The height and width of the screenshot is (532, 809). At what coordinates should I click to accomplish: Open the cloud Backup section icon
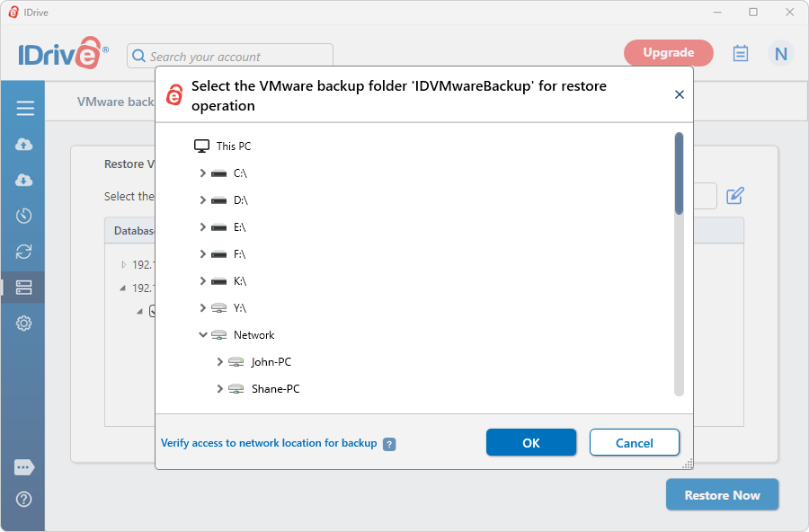pyautogui.click(x=23, y=144)
